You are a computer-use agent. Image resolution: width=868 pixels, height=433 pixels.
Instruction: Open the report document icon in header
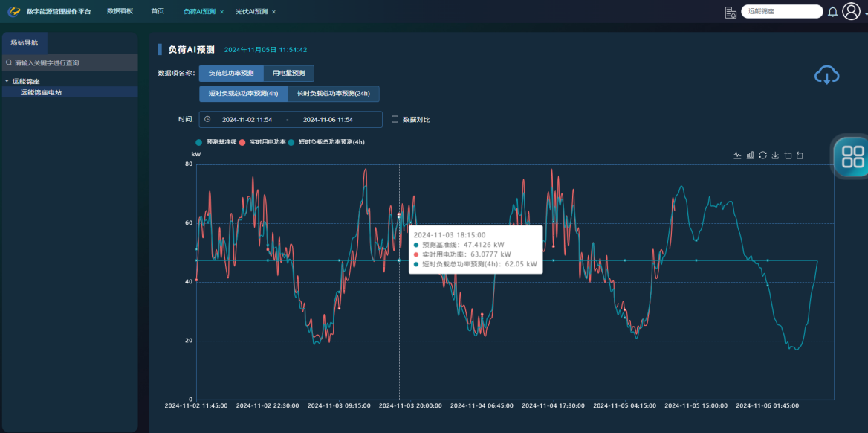[x=731, y=12]
